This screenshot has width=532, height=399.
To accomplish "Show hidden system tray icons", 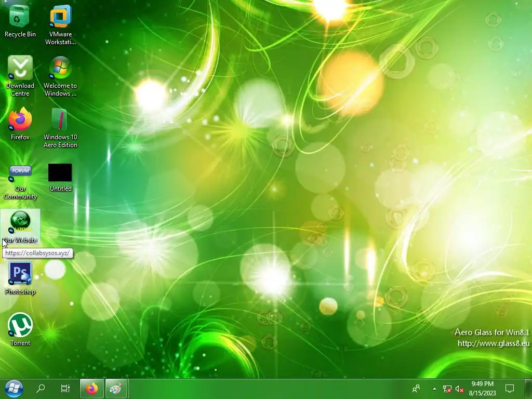I will pyautogui.click(x=434, y=389).
